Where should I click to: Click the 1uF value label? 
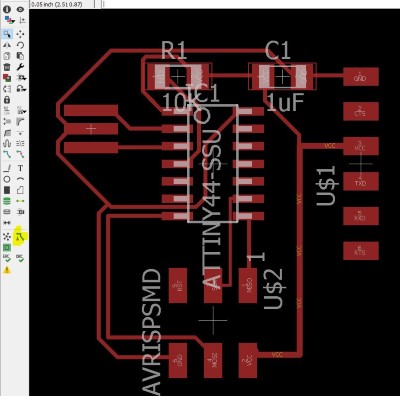[285, 102]
